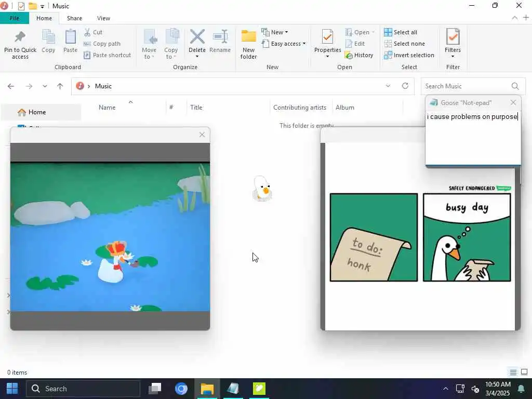Pin the folder to Quick access
The image size is (532, 399).
point(20,45)
